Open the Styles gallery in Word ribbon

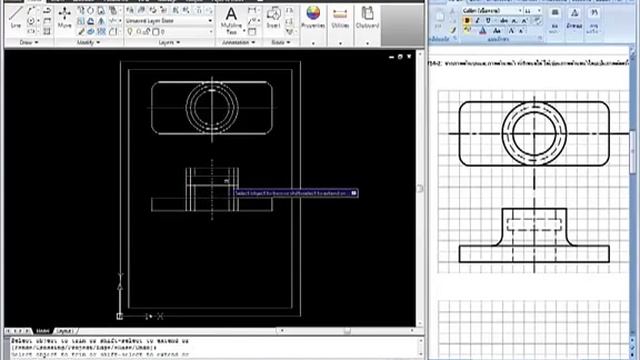pyautogui.click(x=574, y=20)
